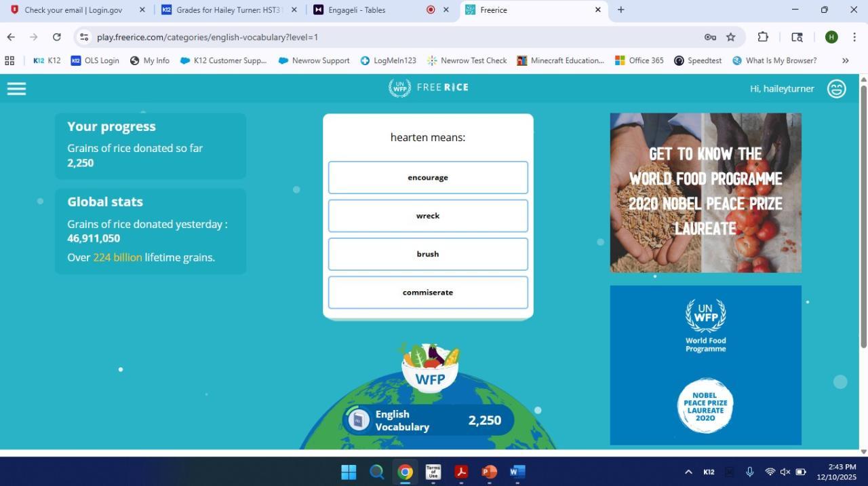The height and width of the screenshot is (486, 868).
Task: Open the smiley user profile icon
Action: pyautogui.click(x=837, y=89)
